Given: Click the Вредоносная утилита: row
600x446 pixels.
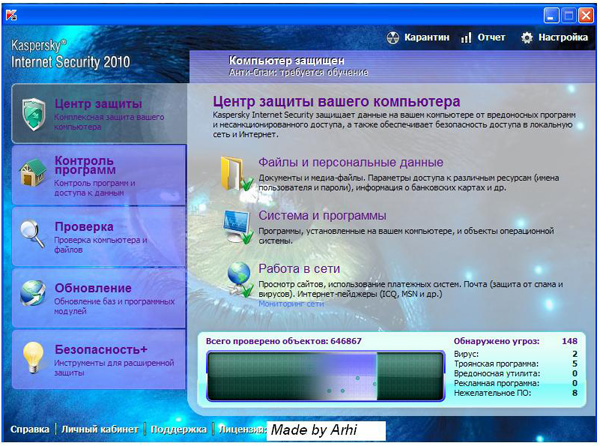Looking at the screenshot, I should (515, 373).
